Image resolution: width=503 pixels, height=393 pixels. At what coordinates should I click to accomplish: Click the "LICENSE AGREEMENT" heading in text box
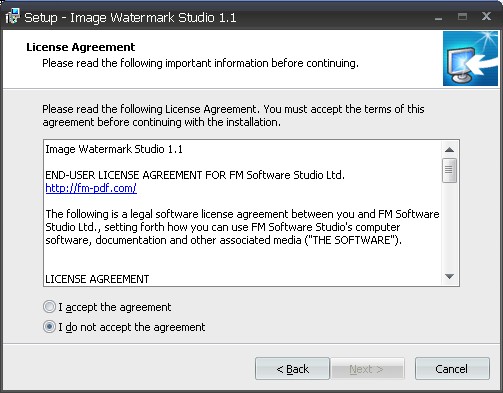tap(97, 279)
